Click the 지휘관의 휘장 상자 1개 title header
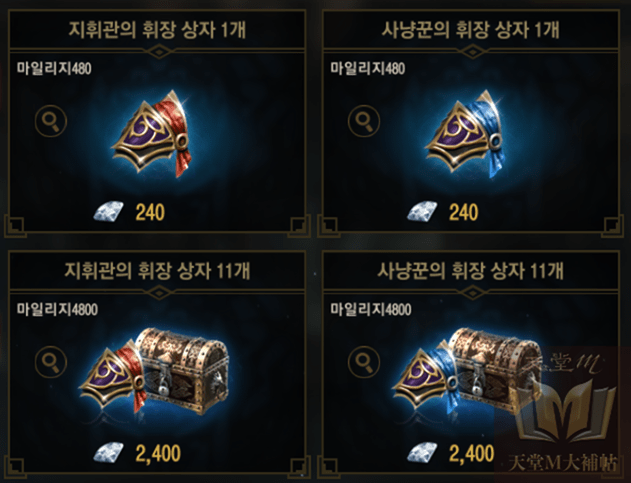Viewport: 631px width, 483px height. coord(157,30)
